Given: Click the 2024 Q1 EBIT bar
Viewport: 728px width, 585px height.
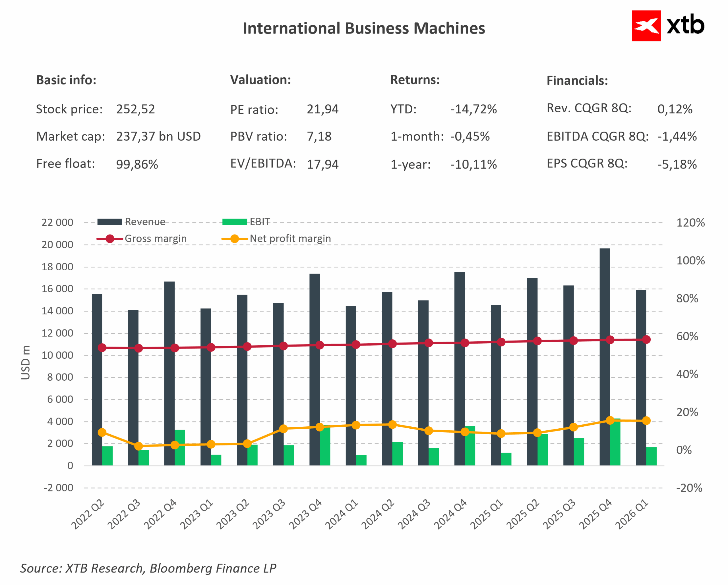Looking at the screenshot, I should click(x=361, y=460).
